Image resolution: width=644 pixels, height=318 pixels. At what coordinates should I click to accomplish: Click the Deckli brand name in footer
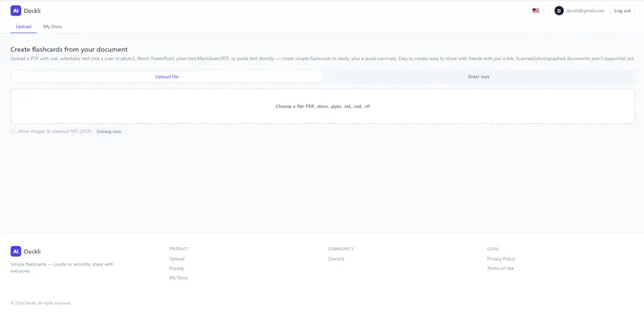click(32, 251)
